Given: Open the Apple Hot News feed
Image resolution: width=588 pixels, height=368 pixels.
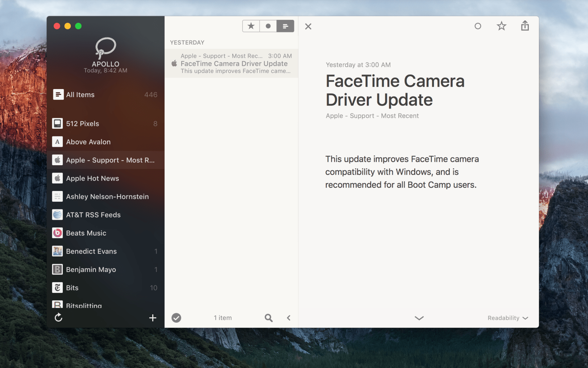Looking at the screenshot, I should click(92, 178).
